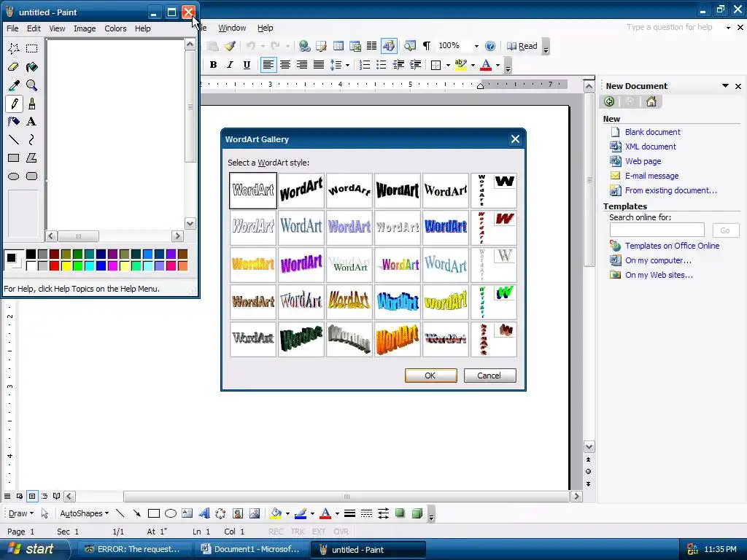The width and height of the screenshot is (747, 560).
Task: Pick the yellow color in Paint palette
Action: pos(66,265)
